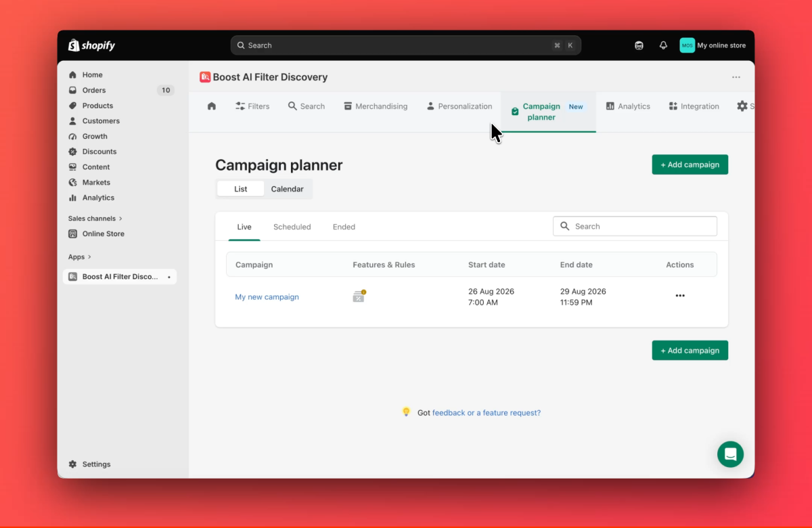Viewport: 812px width, 528px height.
Task: Switch view to Calendar
Action: click(287, 189)
